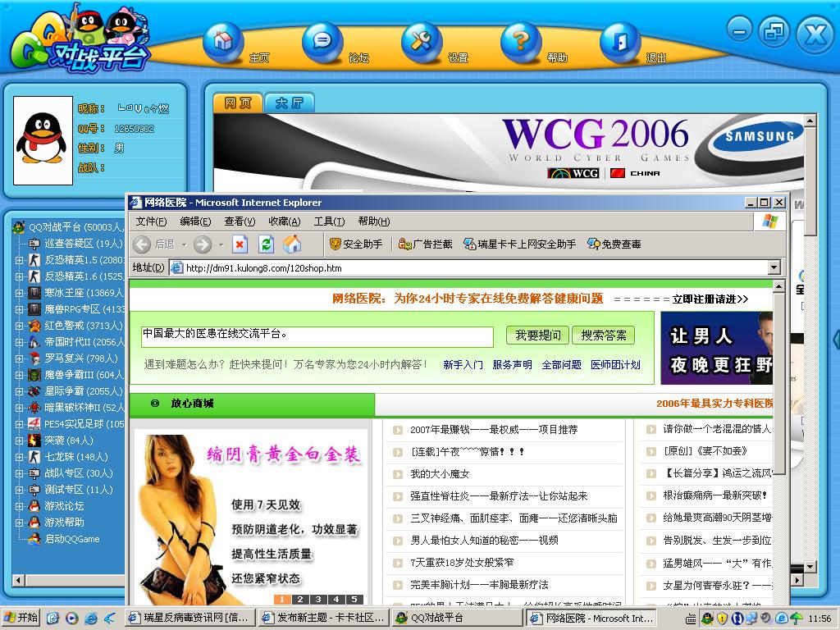Switch to 发布新主题 taskbar window

323,619
